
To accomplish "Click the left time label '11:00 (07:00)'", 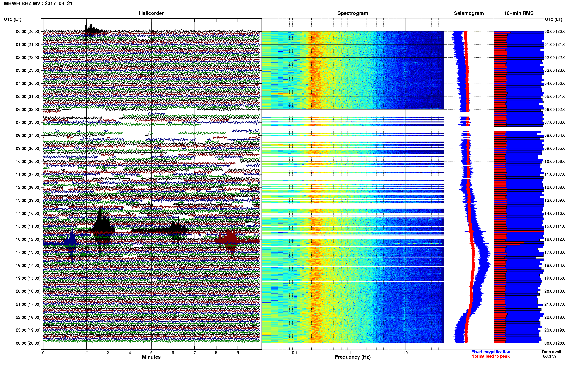I will point(28,174).
